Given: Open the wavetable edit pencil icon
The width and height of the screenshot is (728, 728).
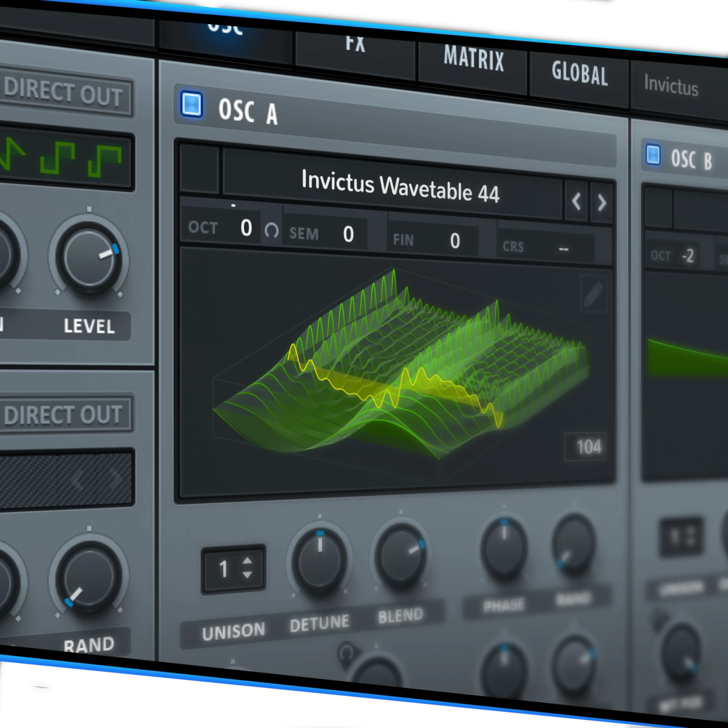Looking at the screenshot, I should [593, 294].
